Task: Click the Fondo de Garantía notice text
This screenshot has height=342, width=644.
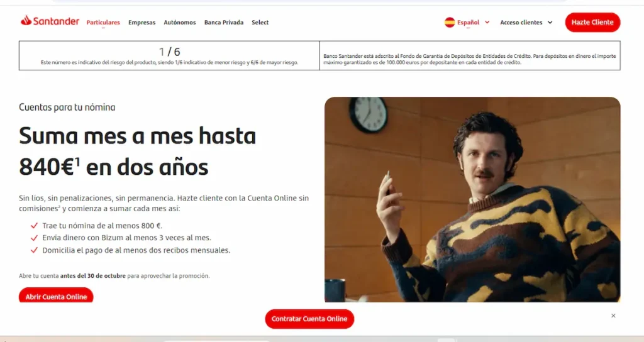Action: click(469, 59)
